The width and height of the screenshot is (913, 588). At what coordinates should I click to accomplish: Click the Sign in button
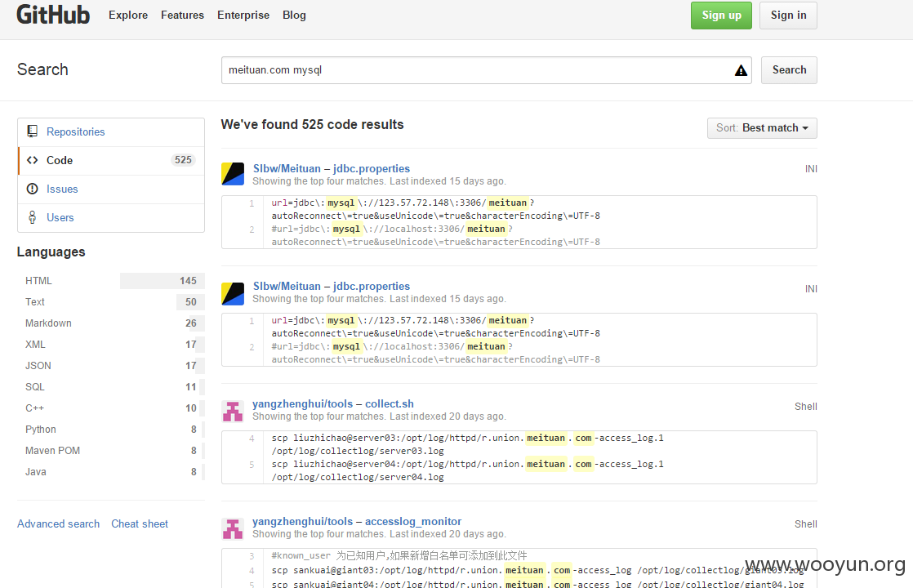788,16
